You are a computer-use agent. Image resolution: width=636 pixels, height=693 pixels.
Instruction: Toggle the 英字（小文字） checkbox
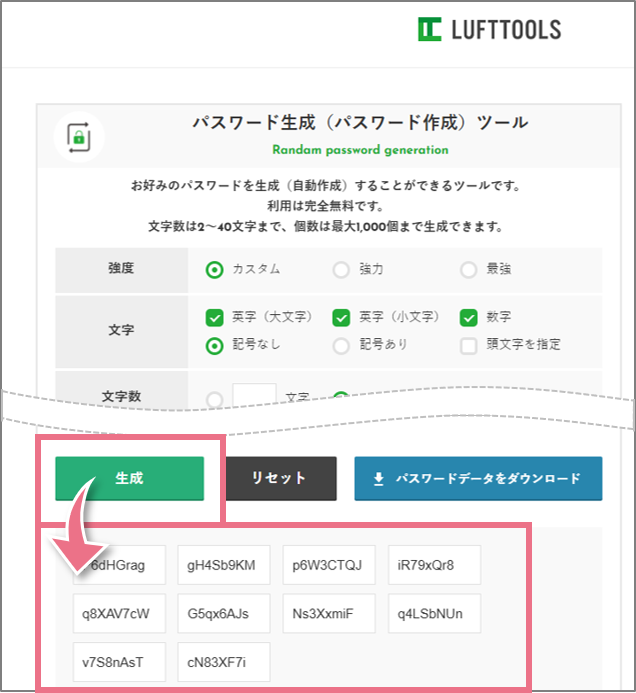point(341,318)
